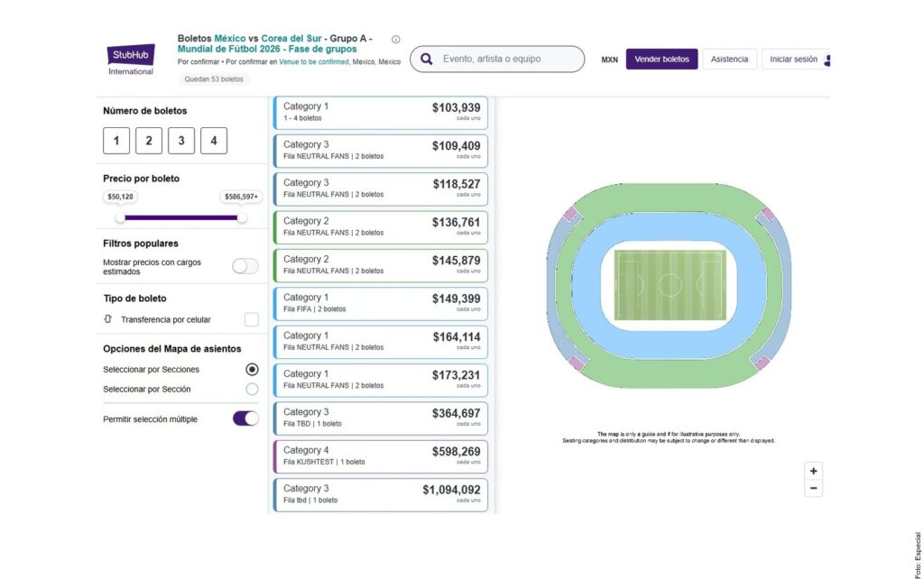Viewport: 924px width, 579px height.
Task: Click the maximum price slider handle
Action: [241, 217]
